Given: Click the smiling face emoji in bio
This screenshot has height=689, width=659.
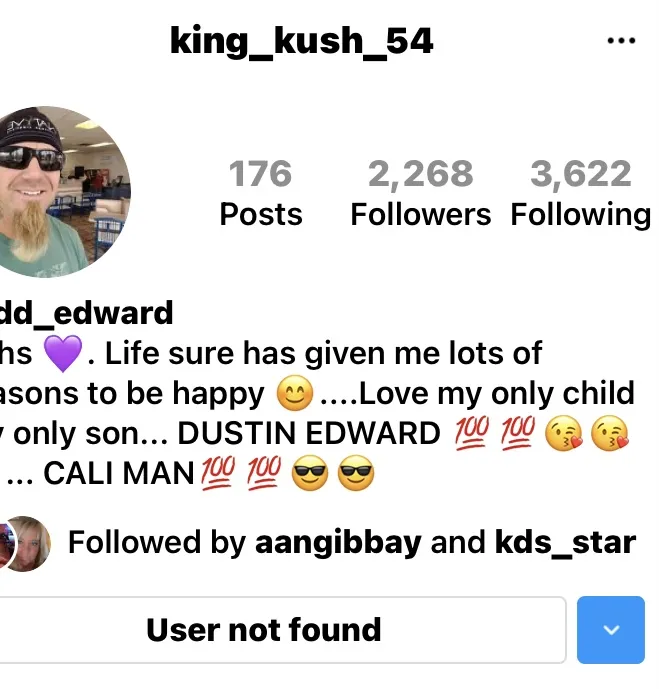Looking at the screenshot, I should (295, 393).
